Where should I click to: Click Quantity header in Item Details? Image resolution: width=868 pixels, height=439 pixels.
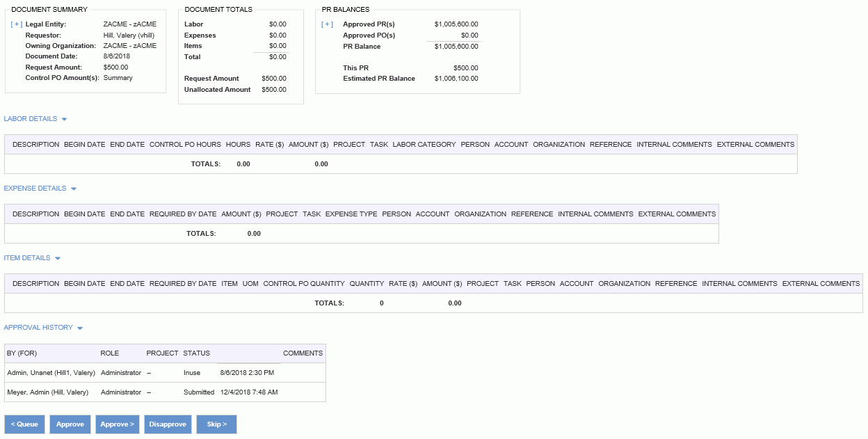(x=367, y=284)
